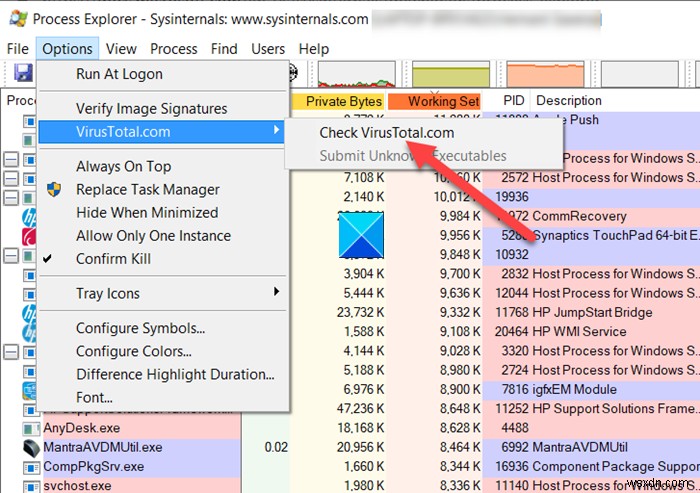
Task: Open the Find menu
Action: [x=224, y=49]
